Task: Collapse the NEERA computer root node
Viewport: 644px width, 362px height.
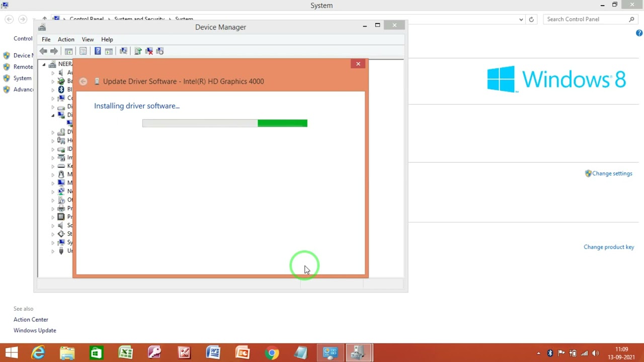Action: (x=44, y=64)
